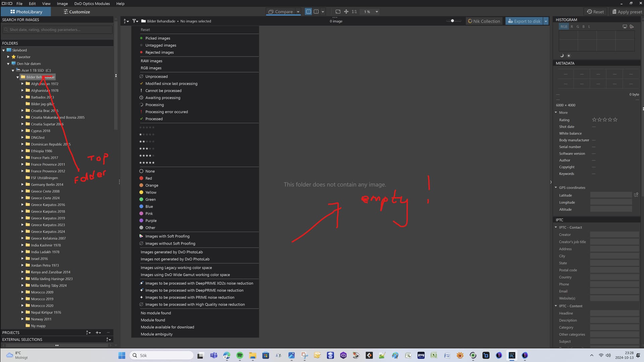Open File Explorer from the taskbar
This screenshot has width=644, height=362.
[x=253, y=355]
